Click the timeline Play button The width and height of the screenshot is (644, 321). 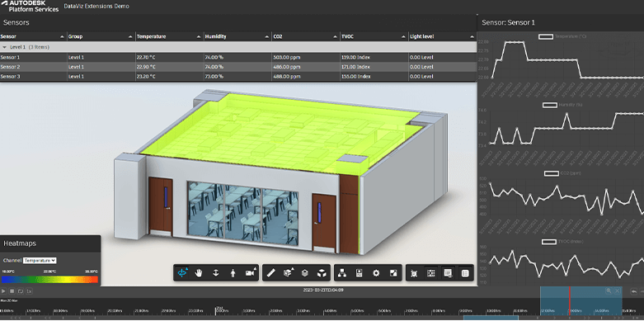3,291
